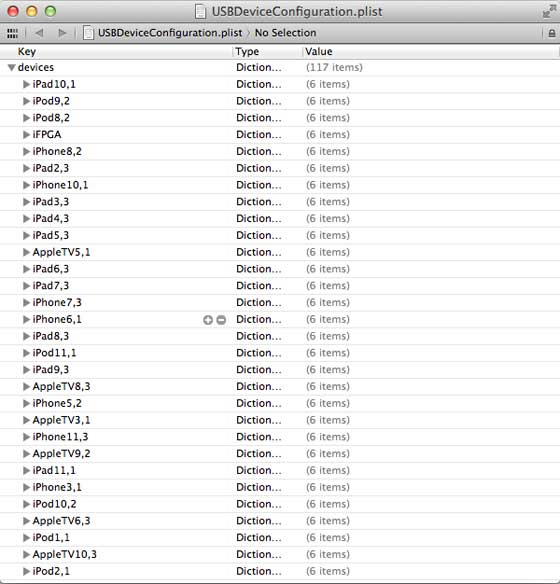Expand the iPad11,1 entry
560x584 pixels.
pos(26,470)
